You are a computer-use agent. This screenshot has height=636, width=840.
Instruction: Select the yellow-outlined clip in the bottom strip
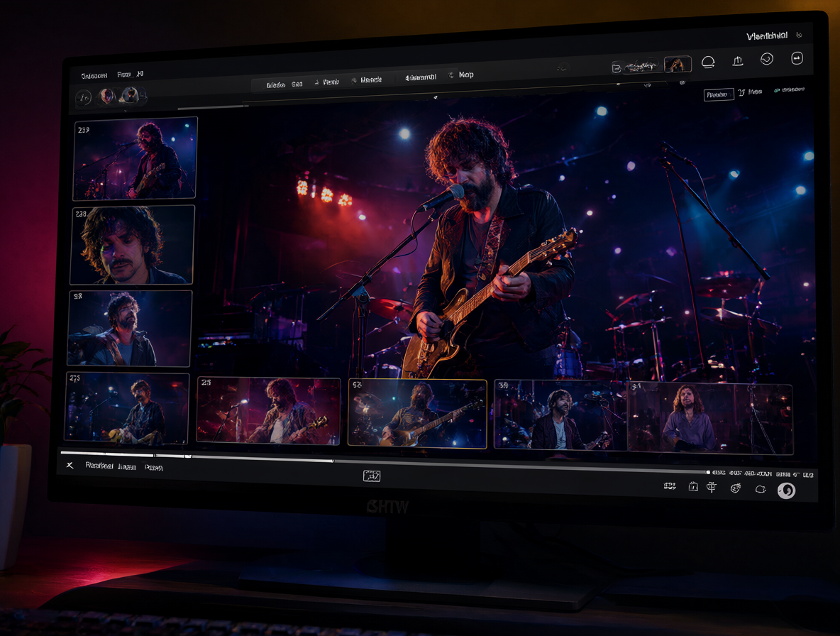point(417,412)
